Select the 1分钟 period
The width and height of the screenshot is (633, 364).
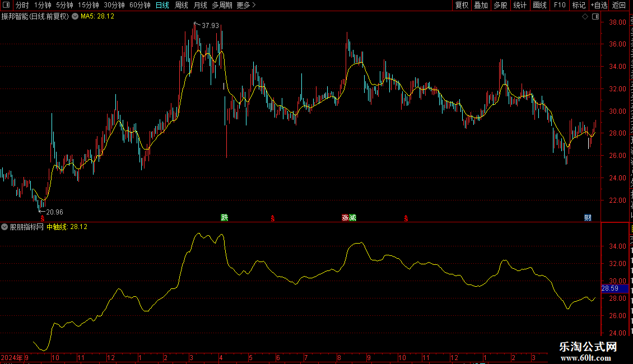43,5
